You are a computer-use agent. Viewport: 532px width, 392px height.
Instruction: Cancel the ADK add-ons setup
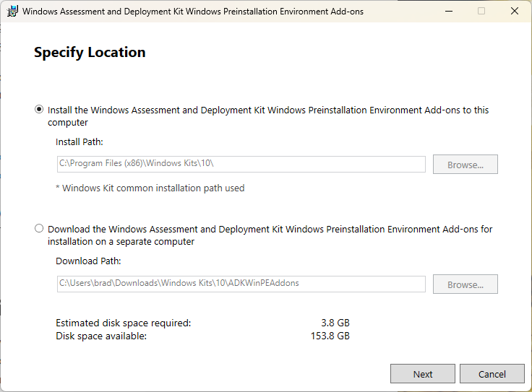click(492, 374)
